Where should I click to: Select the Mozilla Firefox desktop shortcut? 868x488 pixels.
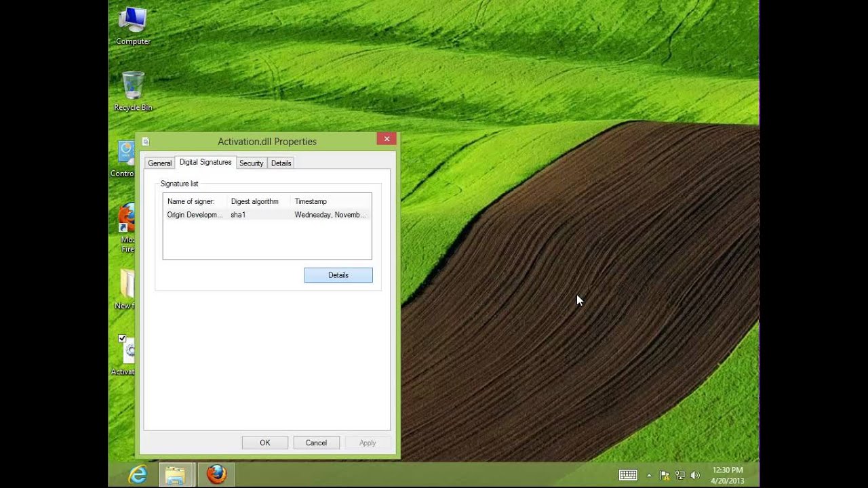point(127,228)
